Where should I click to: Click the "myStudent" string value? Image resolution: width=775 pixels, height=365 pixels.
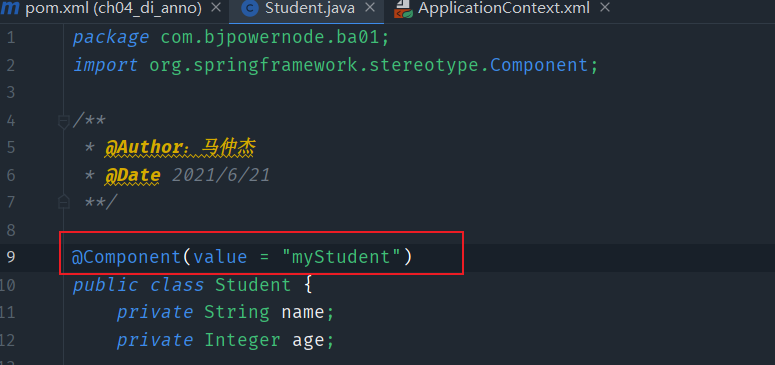tap(341, 257)
